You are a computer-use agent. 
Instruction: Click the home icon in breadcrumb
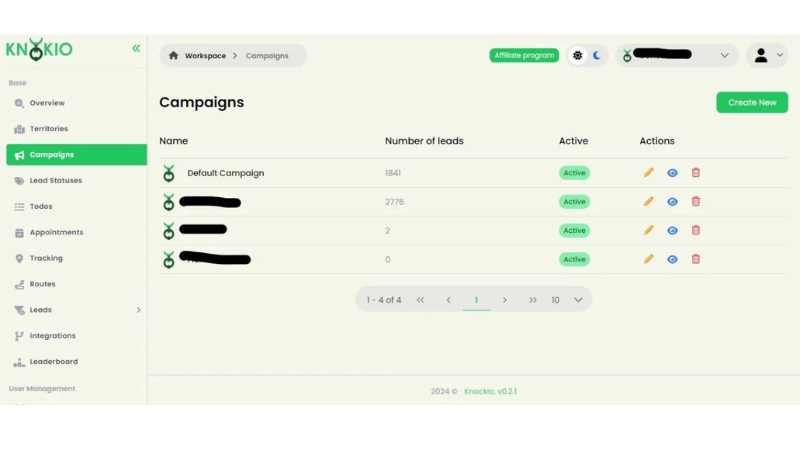click(x=174, y=56)
